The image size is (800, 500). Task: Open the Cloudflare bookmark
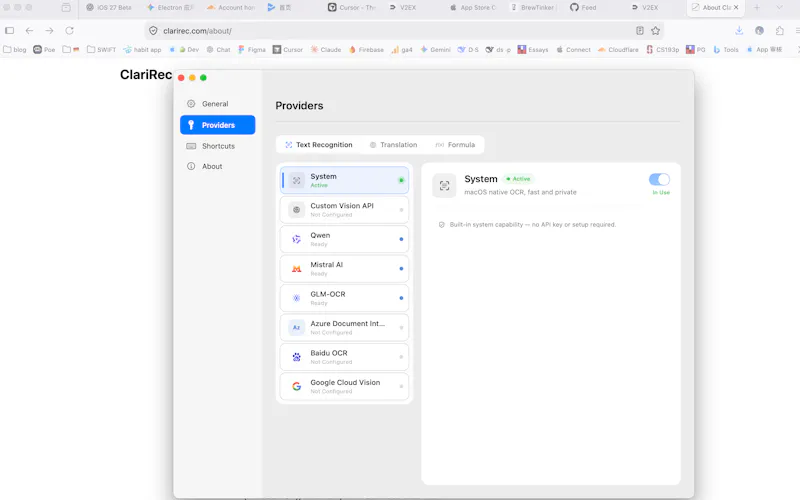point(618,49)
